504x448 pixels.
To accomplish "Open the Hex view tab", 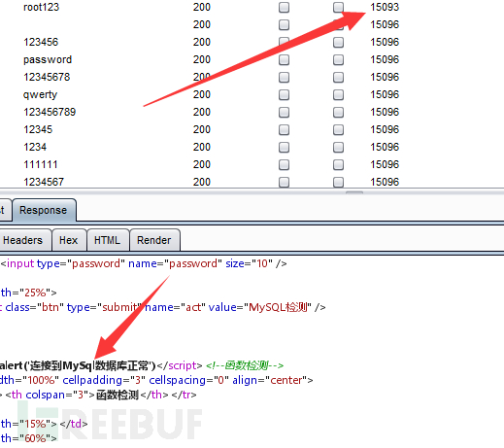I will click(69, 240).
